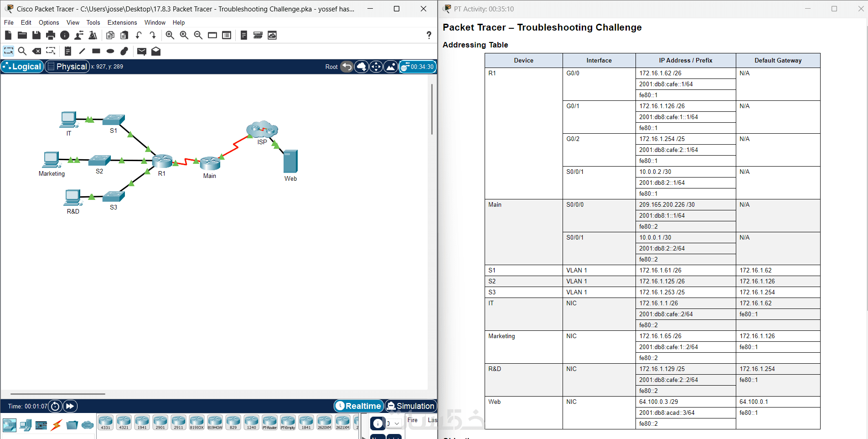Image resolution: width=868 pixels, height=439 pixels.
Task: Open the Extensions menu
Action: click(122, 22)
